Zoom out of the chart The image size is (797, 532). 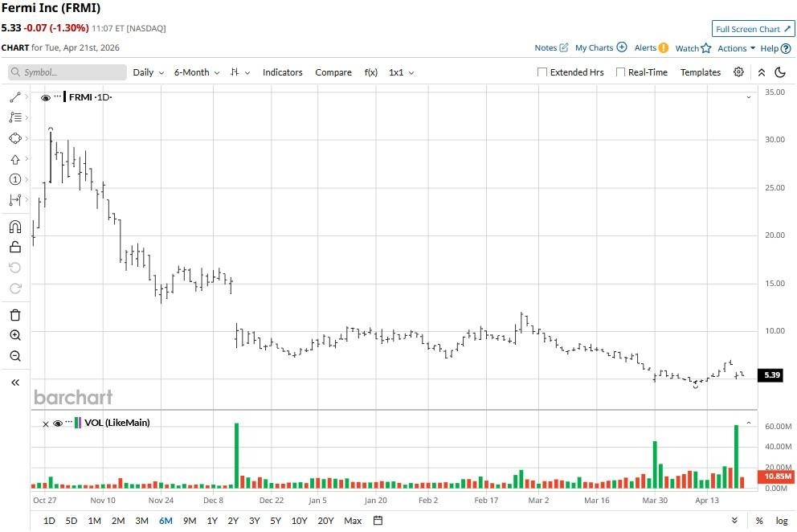point(15,356)
